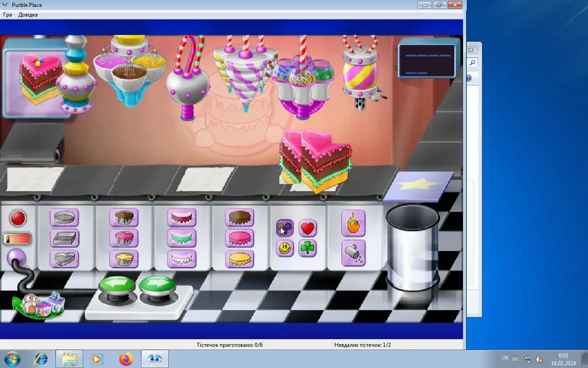Click the Purble Place taskbar button

click(x=155, y=359)
